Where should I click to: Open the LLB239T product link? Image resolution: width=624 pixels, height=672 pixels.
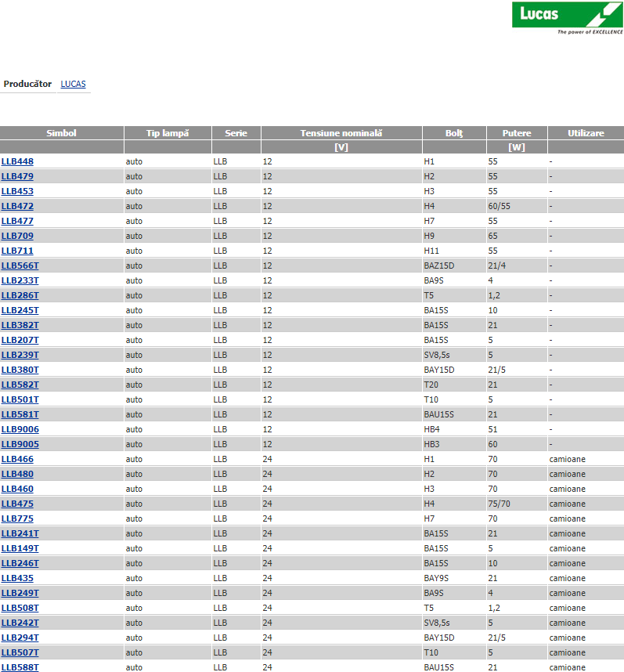(x=20, y=355)
